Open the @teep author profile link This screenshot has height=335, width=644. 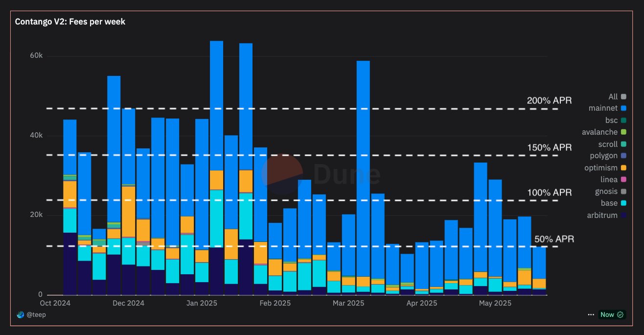[36, 315]
